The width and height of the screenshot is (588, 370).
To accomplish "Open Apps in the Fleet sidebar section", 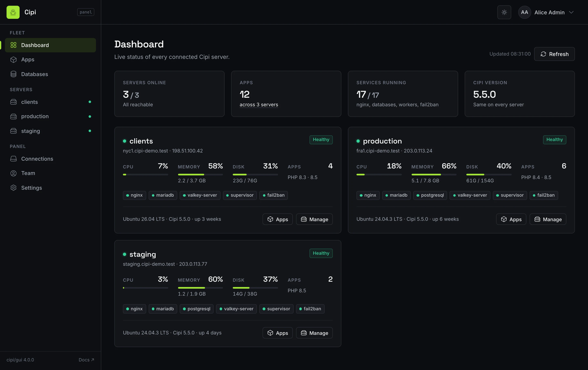I will 50,59.
